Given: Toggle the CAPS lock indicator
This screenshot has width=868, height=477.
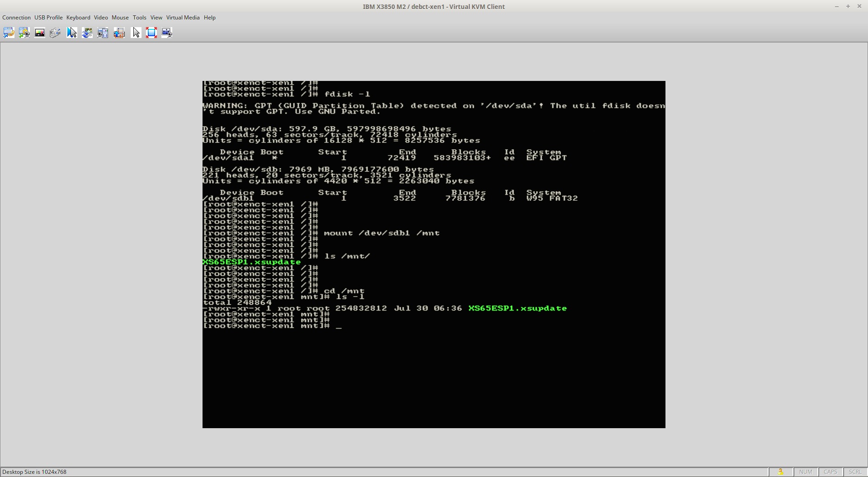Looking at the screenshot, I should tap(830, 472).
